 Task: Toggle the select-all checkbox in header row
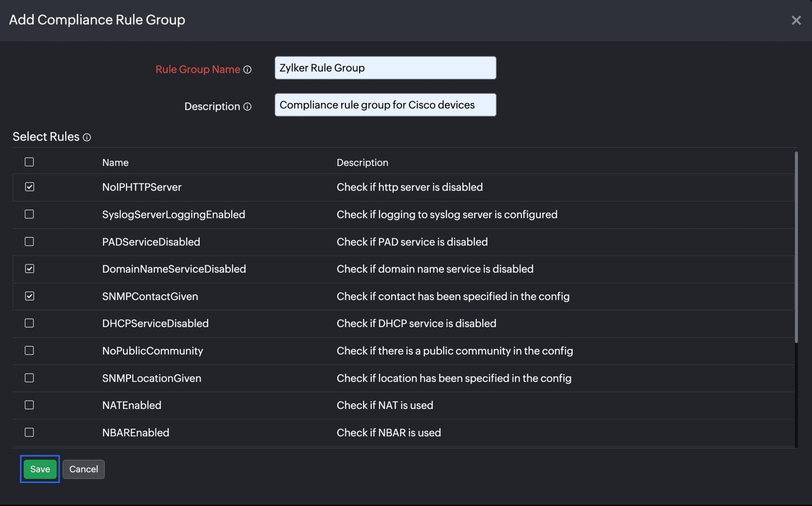coord(29,162)
